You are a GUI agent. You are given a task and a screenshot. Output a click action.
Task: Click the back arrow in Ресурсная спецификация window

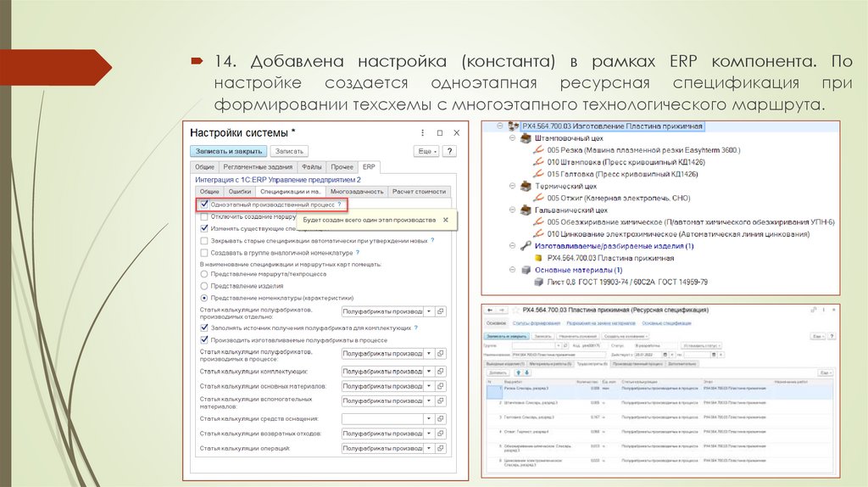click(491, 311)
